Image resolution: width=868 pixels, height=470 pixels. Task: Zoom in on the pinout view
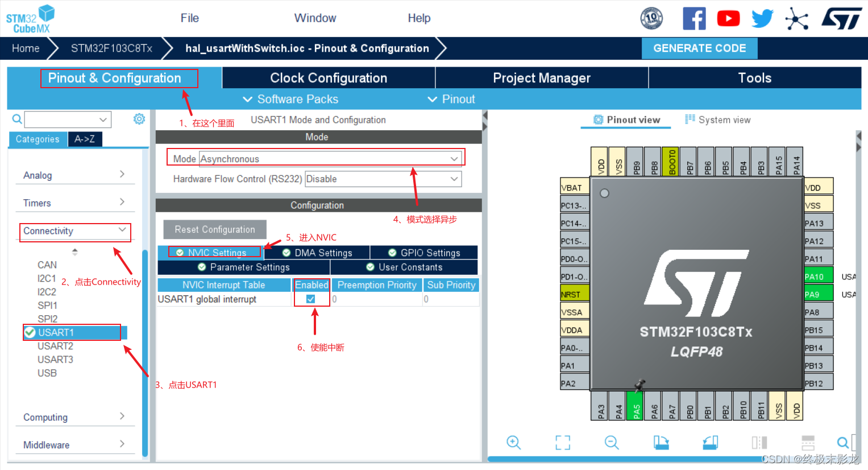[x=514, y=443]
